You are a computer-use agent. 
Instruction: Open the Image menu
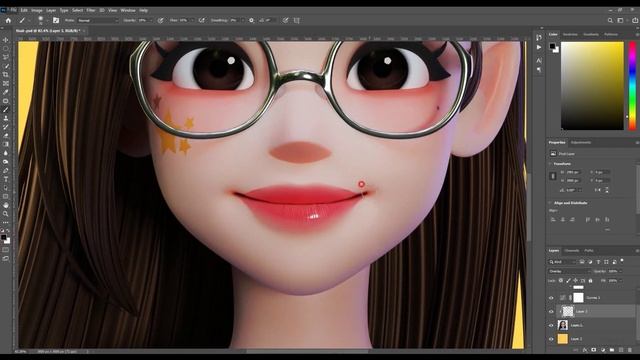pyautogui.click(x=36, y=10)
